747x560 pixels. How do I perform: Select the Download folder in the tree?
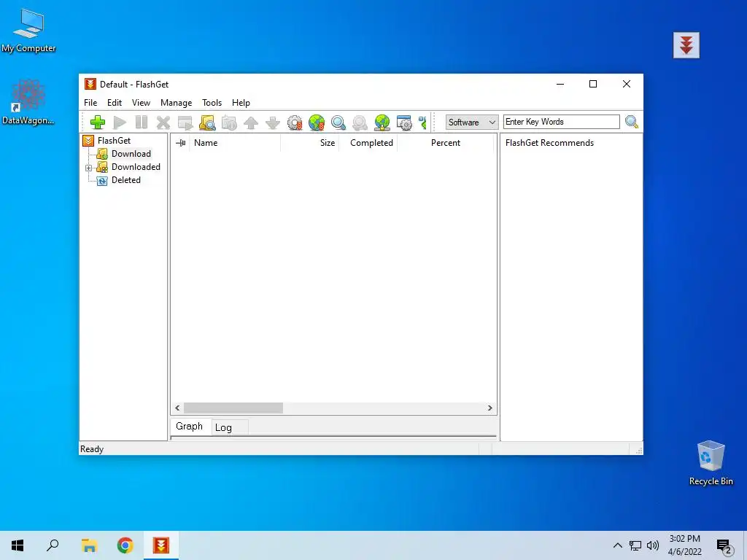(131, 154)
